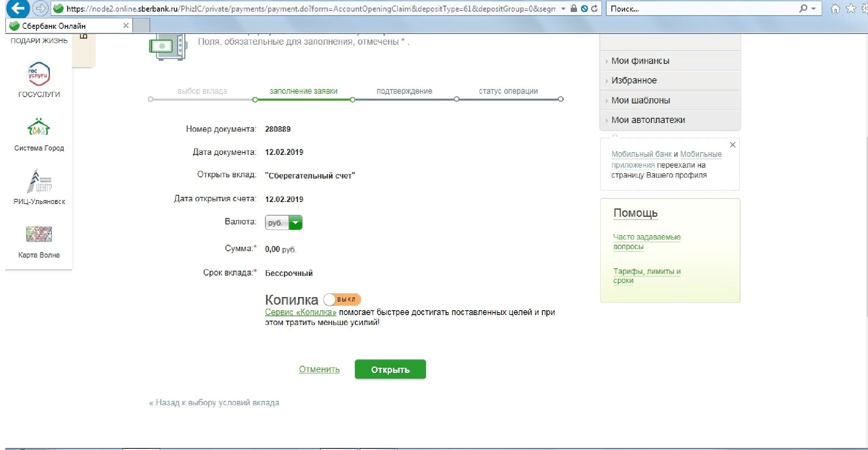Click the document number 280889

(x=278, y=129)
